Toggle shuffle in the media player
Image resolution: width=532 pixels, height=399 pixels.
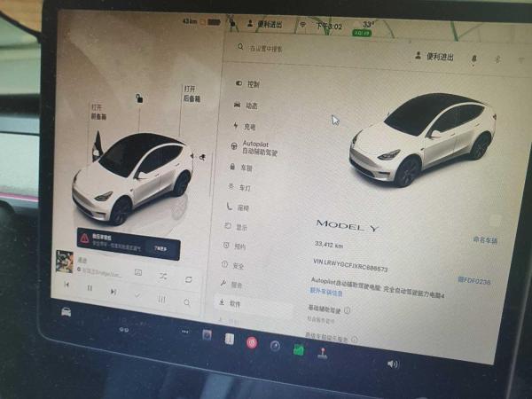point(163,277)
